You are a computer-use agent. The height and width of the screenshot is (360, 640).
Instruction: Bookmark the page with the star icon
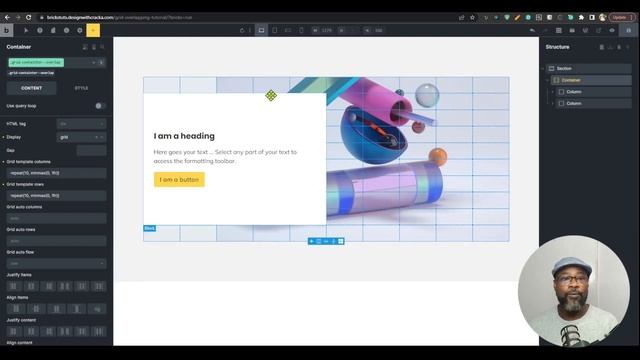(472, 18)
